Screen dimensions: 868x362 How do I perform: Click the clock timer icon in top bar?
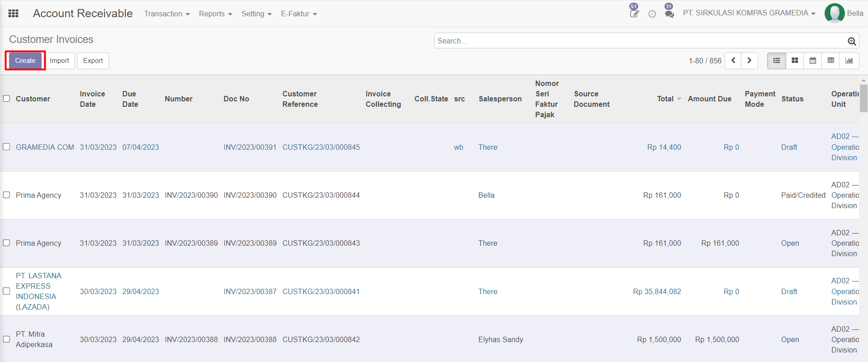(652, 14)
